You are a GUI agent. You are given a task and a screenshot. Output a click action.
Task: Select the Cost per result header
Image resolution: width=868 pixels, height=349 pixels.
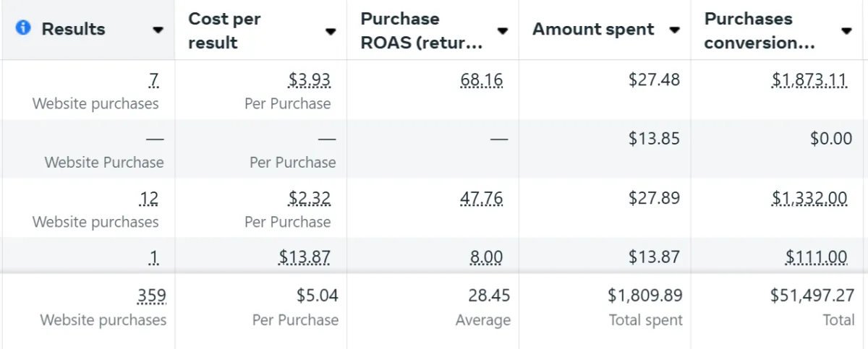pos(224,30)
